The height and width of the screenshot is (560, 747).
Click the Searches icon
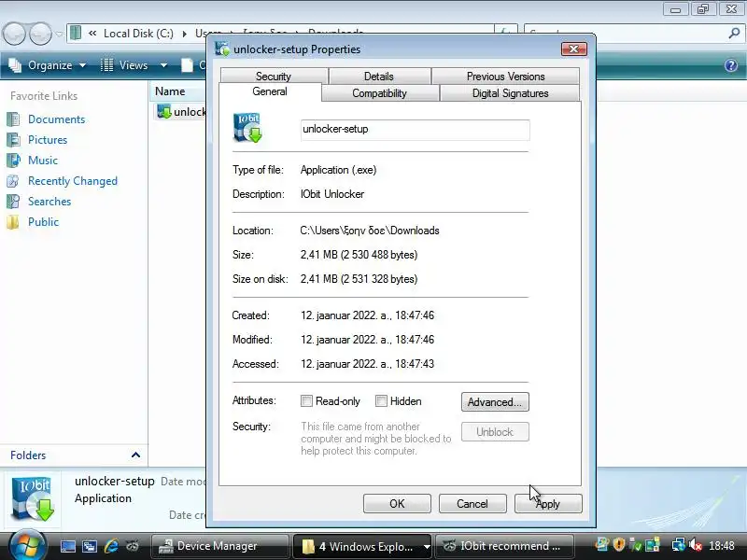13,202
